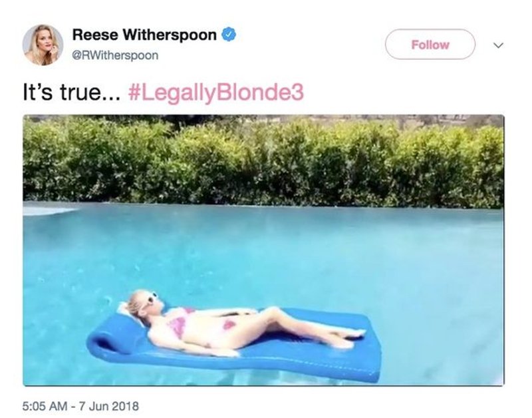This screenshot has width=532, height=418.
Task: Open the #LegallyBlonde3 hashtag
Action: [x=215, y=93]
